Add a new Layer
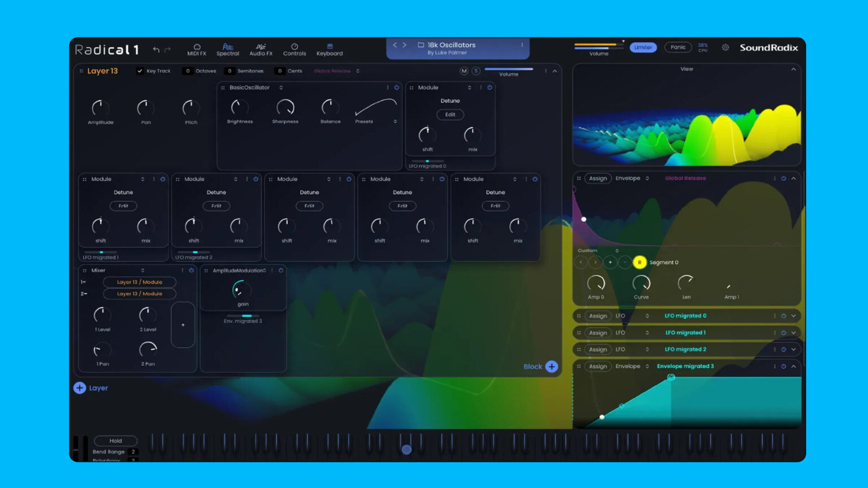 (x=80, y=388)
